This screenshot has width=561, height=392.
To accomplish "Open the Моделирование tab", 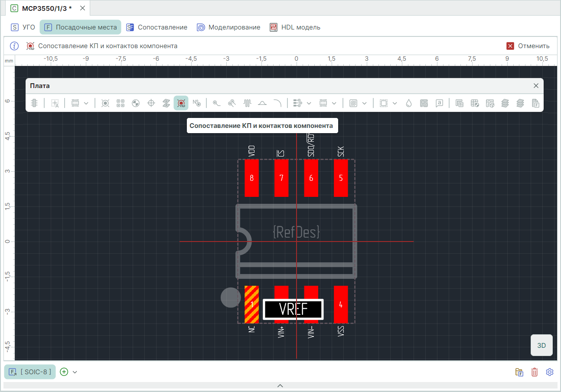I will coord(228,27).
